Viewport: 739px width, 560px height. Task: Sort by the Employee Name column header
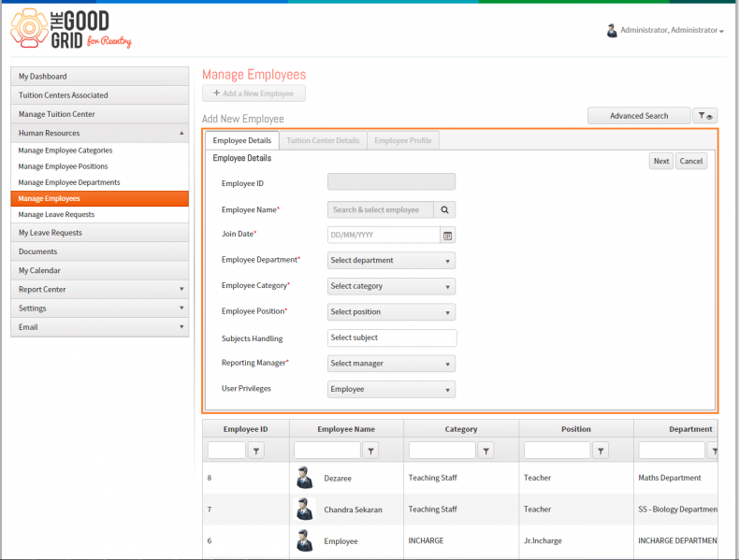(346, 429)
